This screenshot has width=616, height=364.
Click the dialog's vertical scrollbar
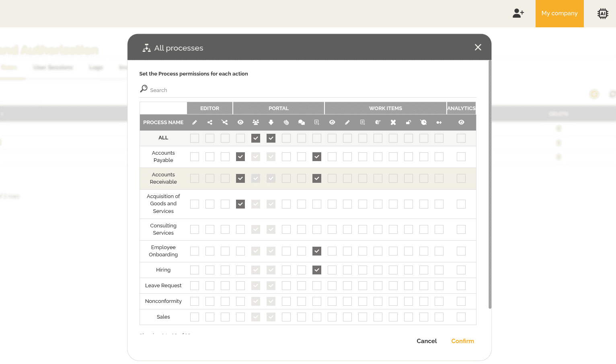pyautogui.click(x=490, y=185)
